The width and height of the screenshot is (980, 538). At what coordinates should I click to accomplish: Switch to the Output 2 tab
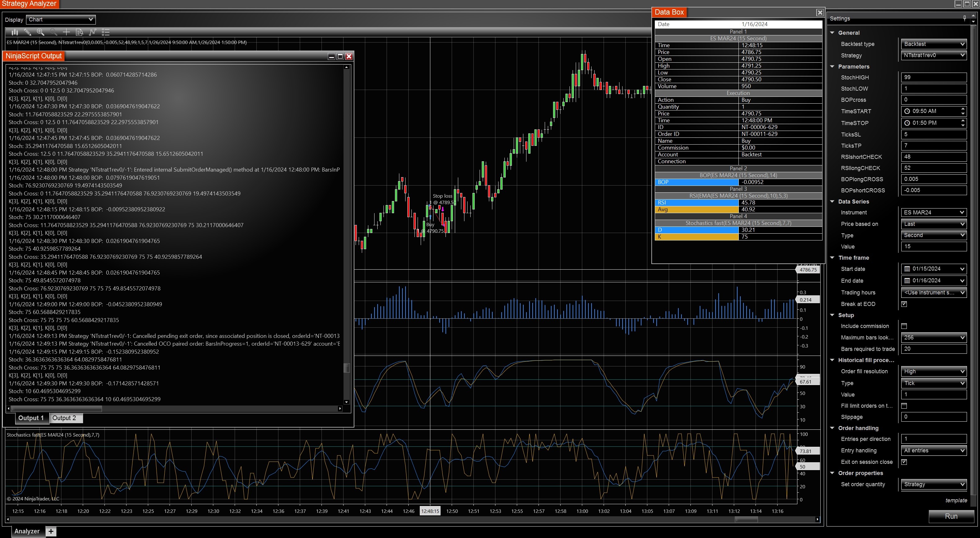64,418
